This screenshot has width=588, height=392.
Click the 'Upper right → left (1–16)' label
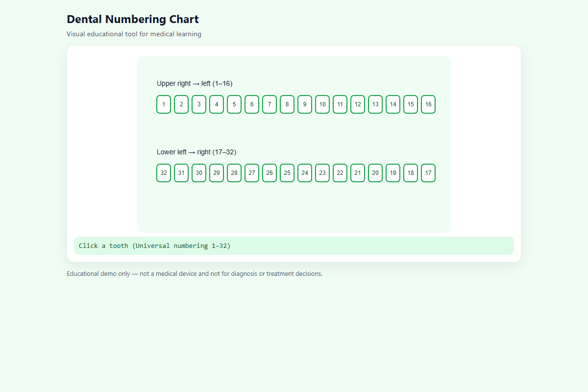pos(195,83)
